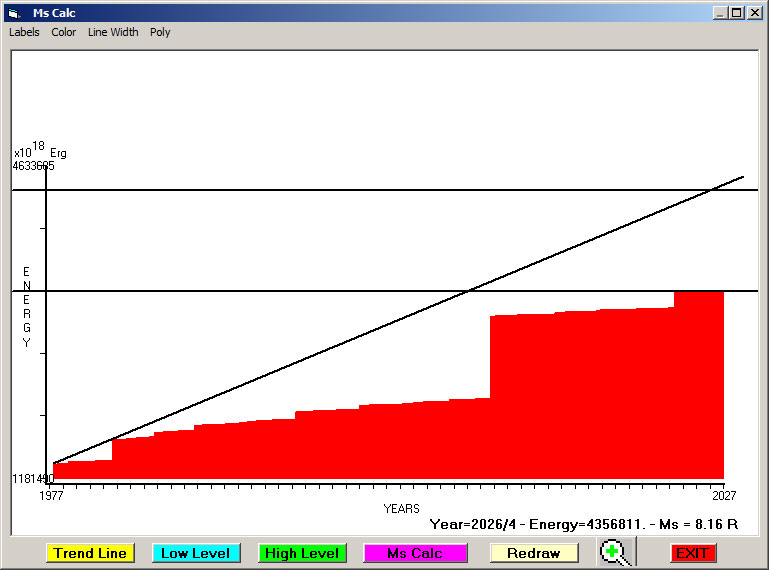
Task: Click the 2027 end year label
Action: pyautogui.click(x=719, y=495)
